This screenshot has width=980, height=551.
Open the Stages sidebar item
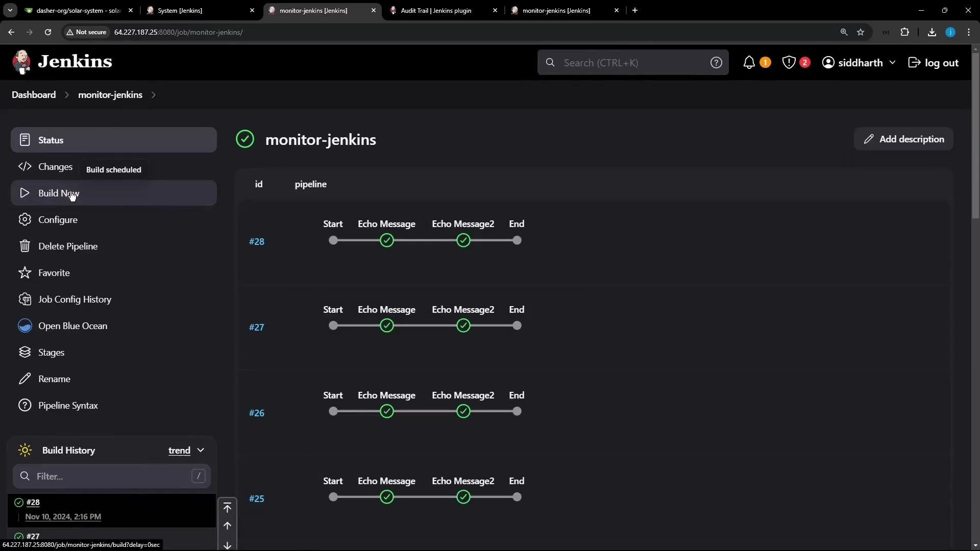(114, 352)
